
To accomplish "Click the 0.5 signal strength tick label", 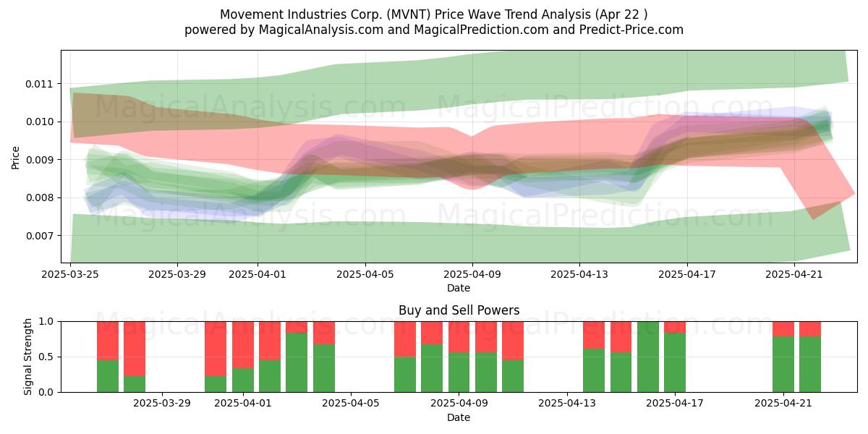I will 47,357.
